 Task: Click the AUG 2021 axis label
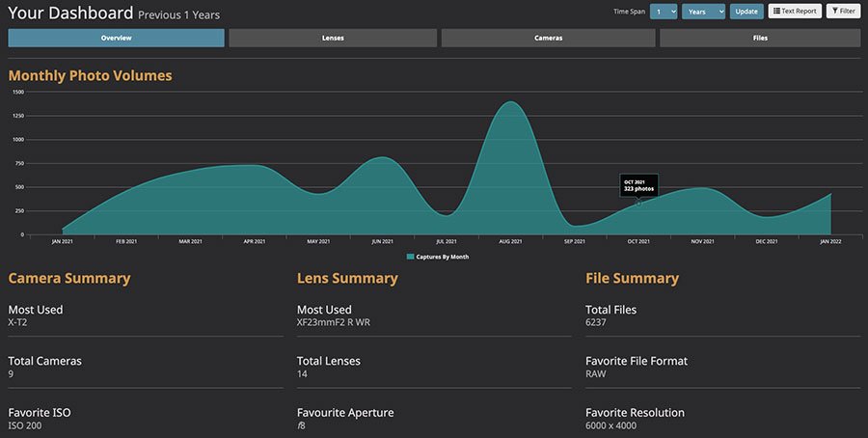tap(510, 242)
